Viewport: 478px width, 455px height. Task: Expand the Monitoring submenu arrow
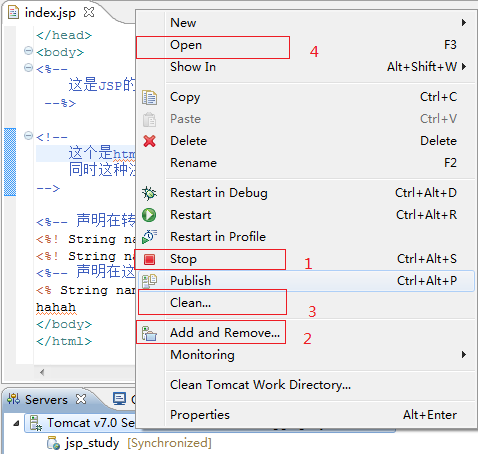coord(464,355)
